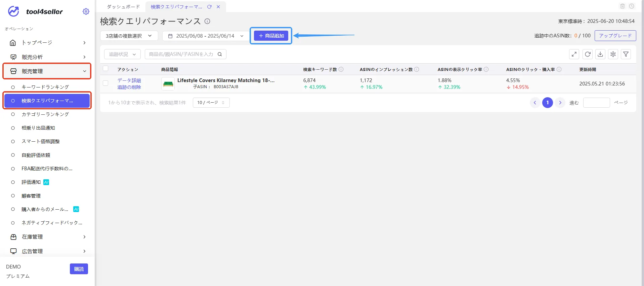Viewport: 644px width, 286px height.
Task: Click info icon next to ASINのクリック・購入率
Action: tap(559, 69)
